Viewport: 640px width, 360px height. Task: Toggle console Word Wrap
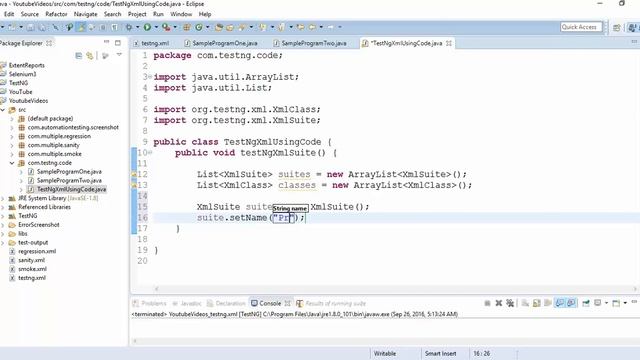[x=548, y=303]
